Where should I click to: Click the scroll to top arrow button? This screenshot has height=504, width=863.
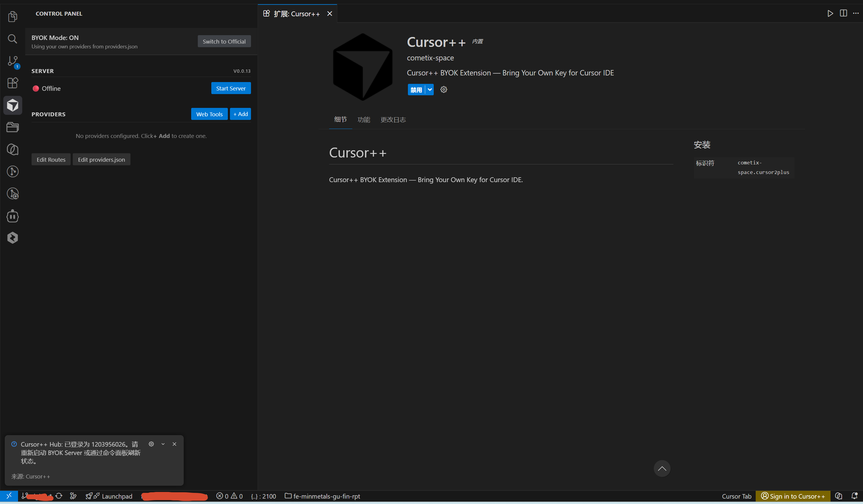pyautogui.click(x=662, y=469)
